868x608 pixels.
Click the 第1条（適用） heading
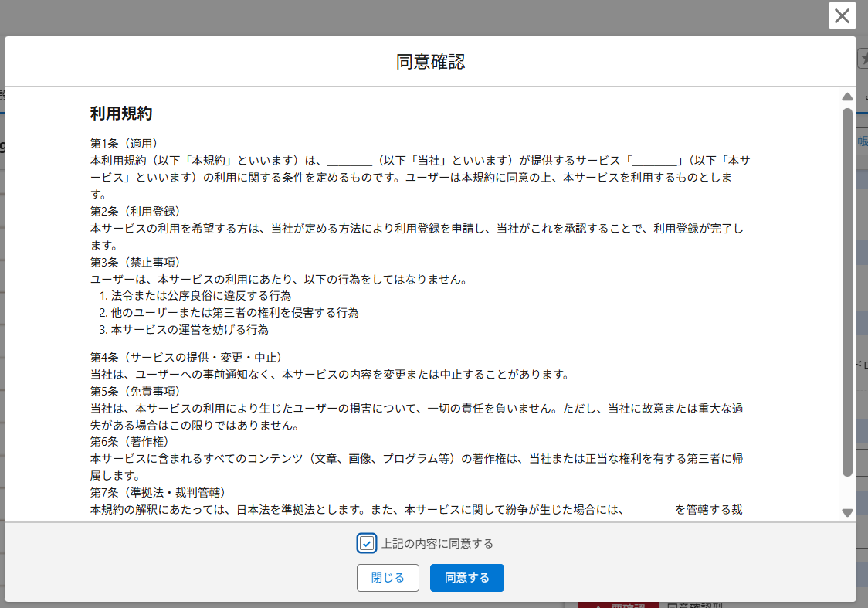pos(124,144)
